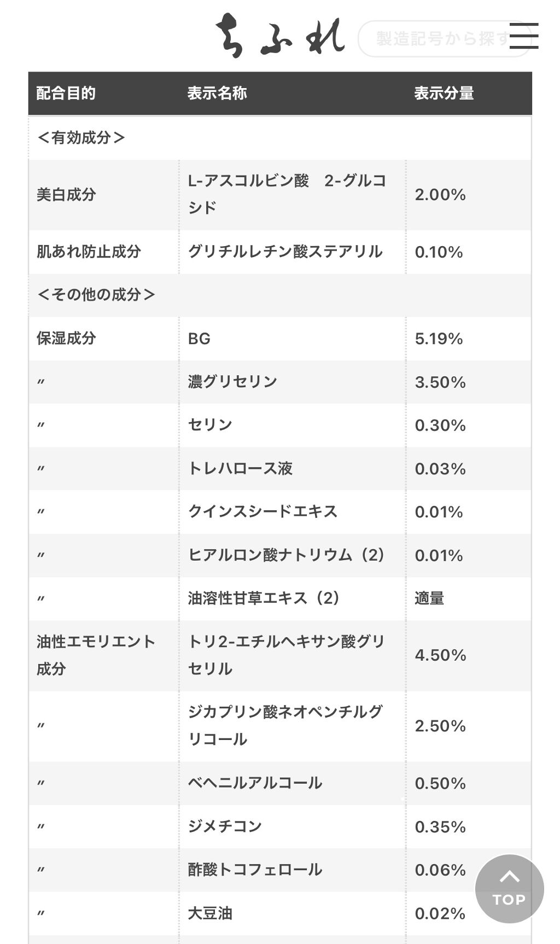Select the 表示分量 column header

point(444,94)
